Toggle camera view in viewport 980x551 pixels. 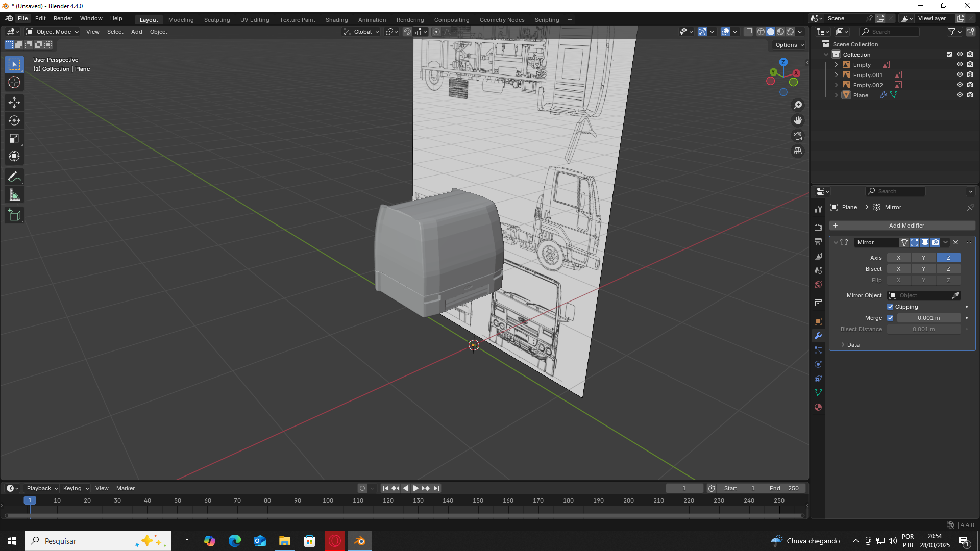click(798, 136)
